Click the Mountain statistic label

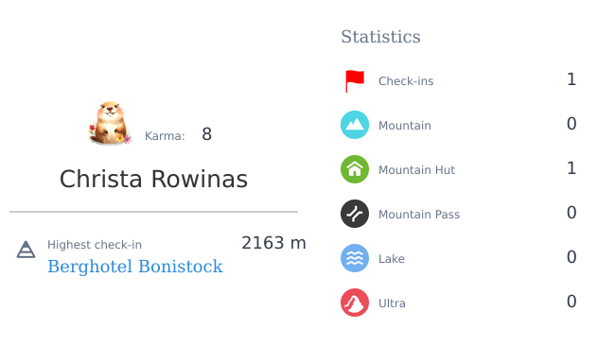tap(405, 126)
